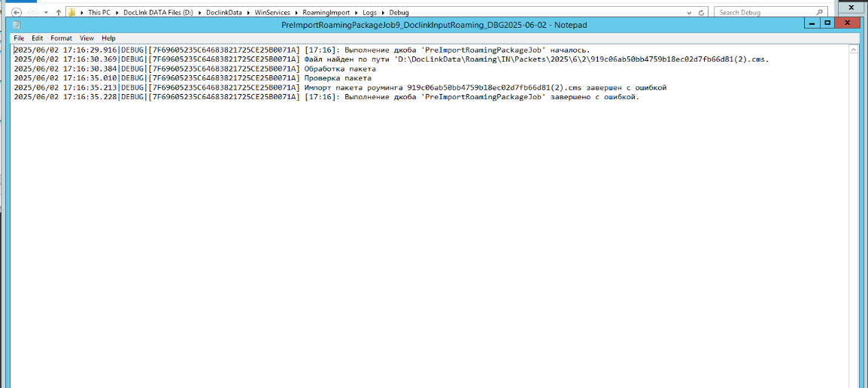Click the Notepad scrollbar up arrow
Viewport: 868px width, 388px height.
point(853,50)
